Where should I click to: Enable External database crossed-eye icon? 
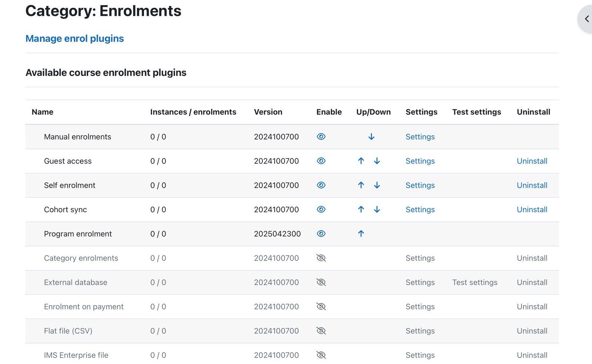[x=321, y=282]
